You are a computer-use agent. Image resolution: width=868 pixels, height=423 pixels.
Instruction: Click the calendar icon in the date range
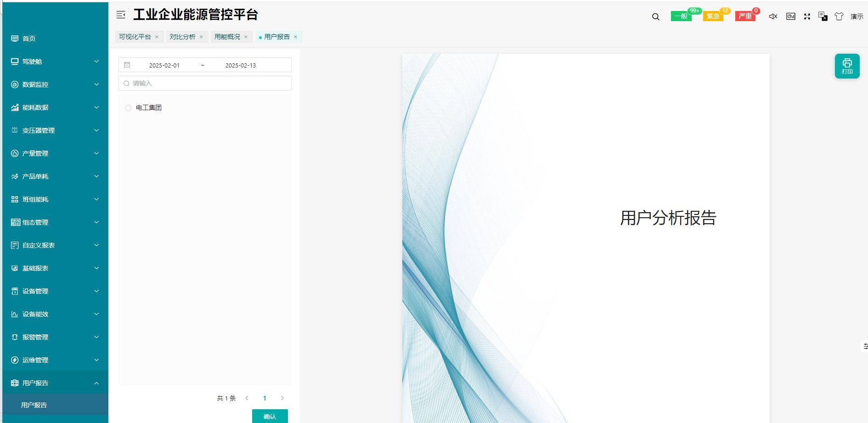127,65
